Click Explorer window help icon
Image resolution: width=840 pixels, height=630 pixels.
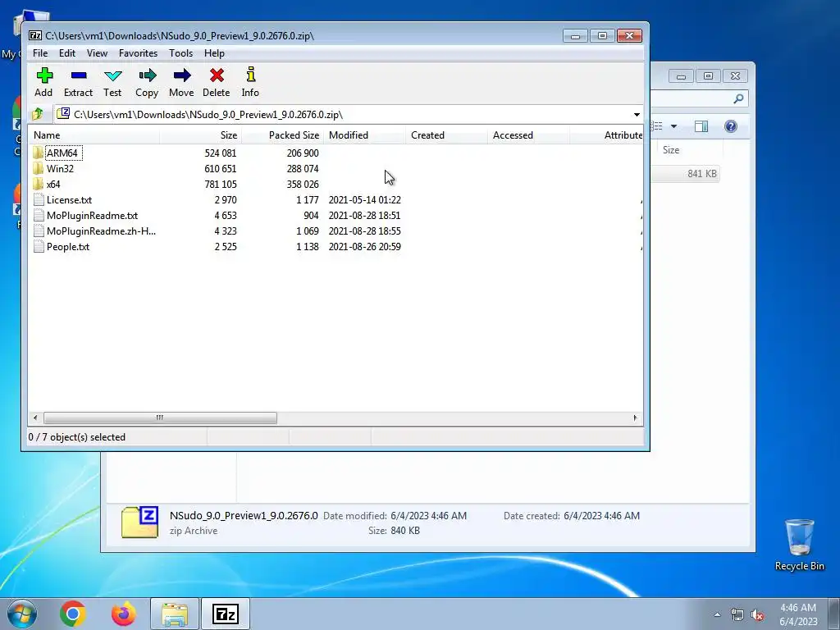731,126
